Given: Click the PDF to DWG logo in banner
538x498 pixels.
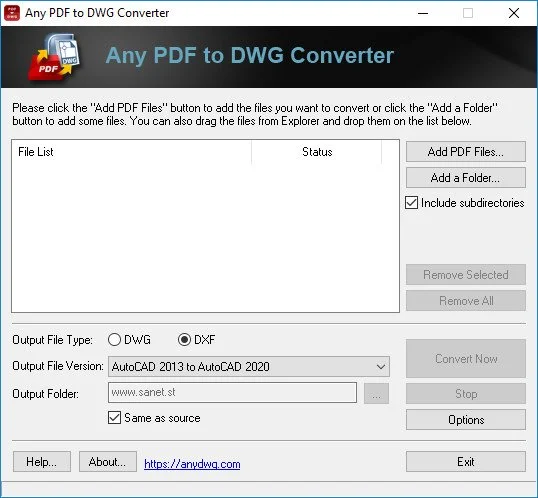Looking at the screenshot, I should point(54,57).
